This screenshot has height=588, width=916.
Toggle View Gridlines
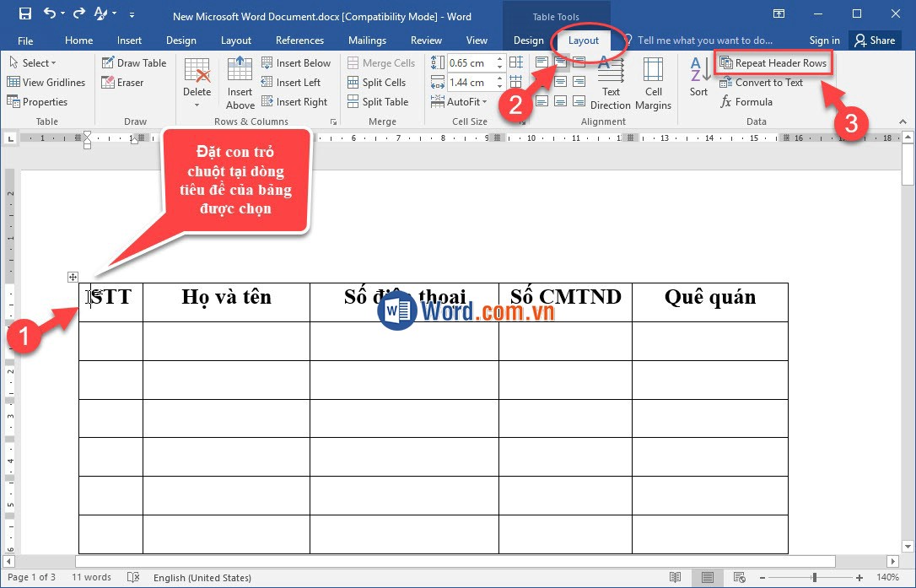click(x=47, y=82)
